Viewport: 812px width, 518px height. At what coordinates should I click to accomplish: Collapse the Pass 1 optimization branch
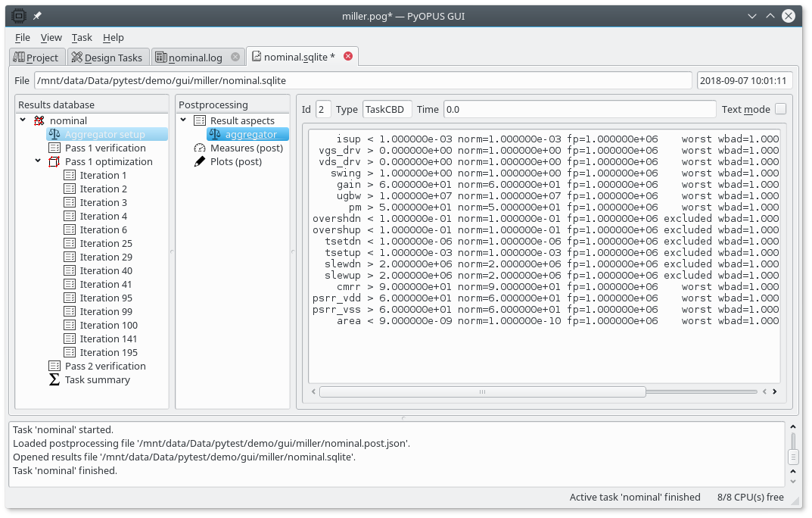point(39,161)
